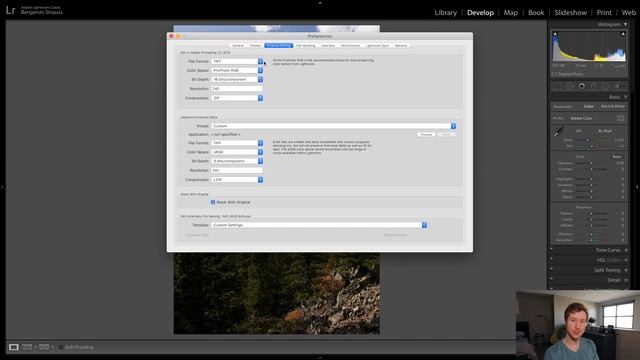Toggle Original Photo checkbox under histogram
The width and height of the screenshot is (640, 360).
pos(554,74)
